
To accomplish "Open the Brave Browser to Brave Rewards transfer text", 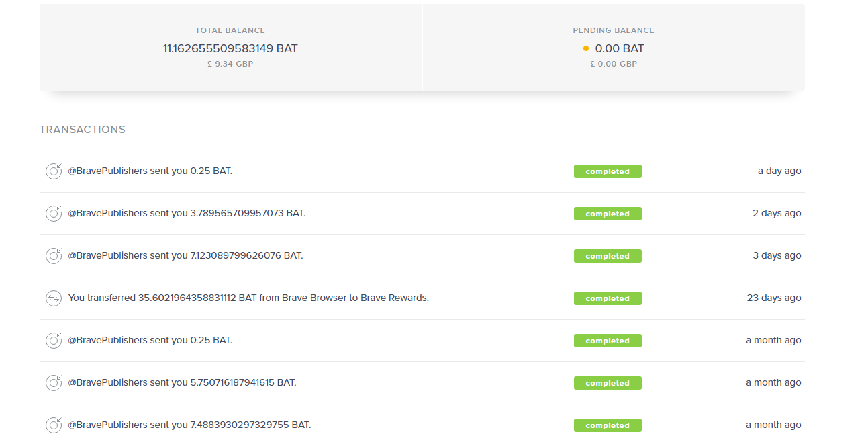I will pyautogui.click(x=248, y=298).
